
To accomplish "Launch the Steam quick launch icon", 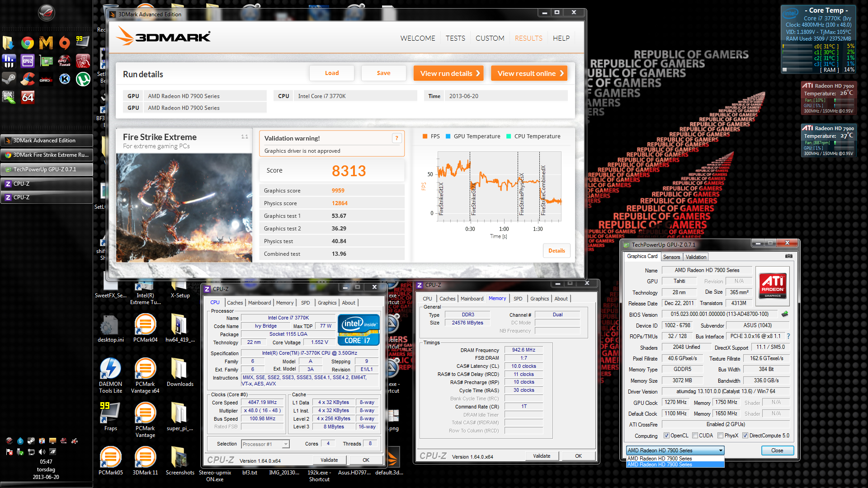I will coord(9,79).
